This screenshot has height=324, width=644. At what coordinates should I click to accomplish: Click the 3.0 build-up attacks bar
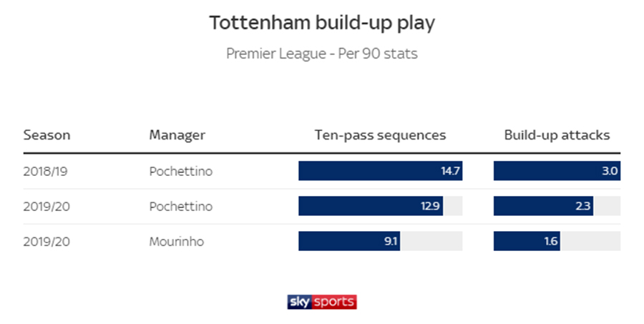point(557,171)
